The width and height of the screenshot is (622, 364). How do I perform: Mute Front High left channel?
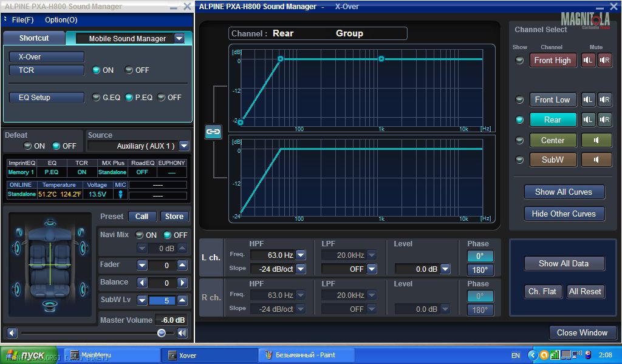588,60
